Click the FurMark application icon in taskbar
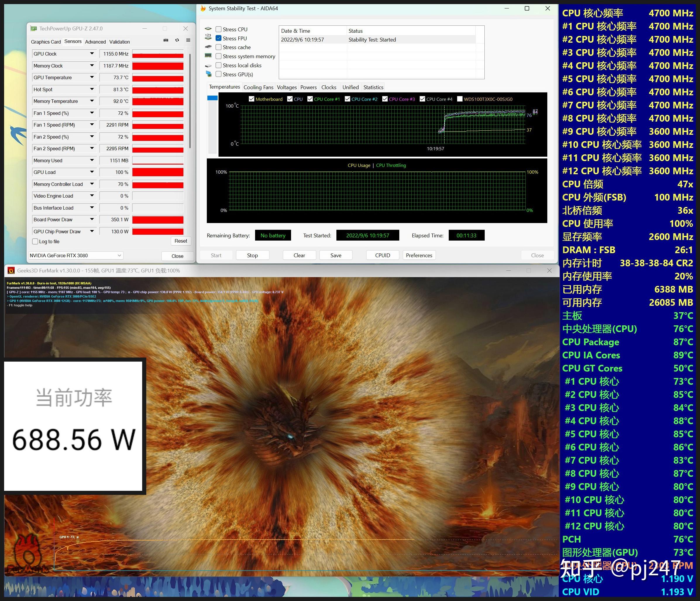 pos(11,270)
